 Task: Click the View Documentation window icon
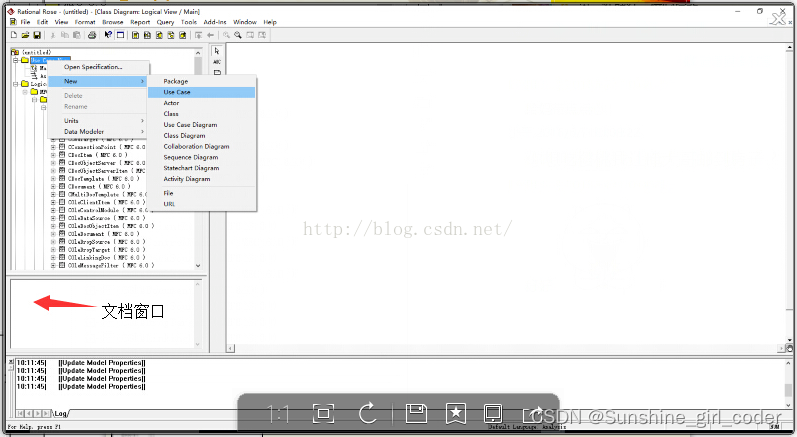click(x=120, y=35)
